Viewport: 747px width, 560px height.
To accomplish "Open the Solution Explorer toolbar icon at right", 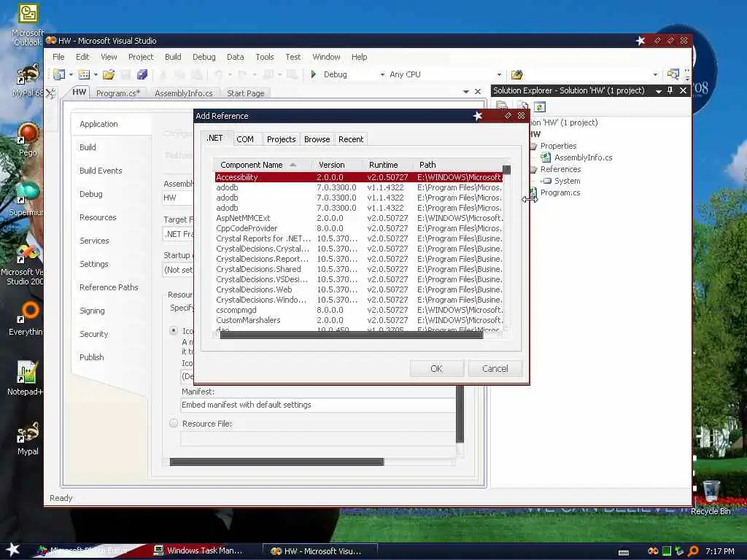I will tap(673, 74).
